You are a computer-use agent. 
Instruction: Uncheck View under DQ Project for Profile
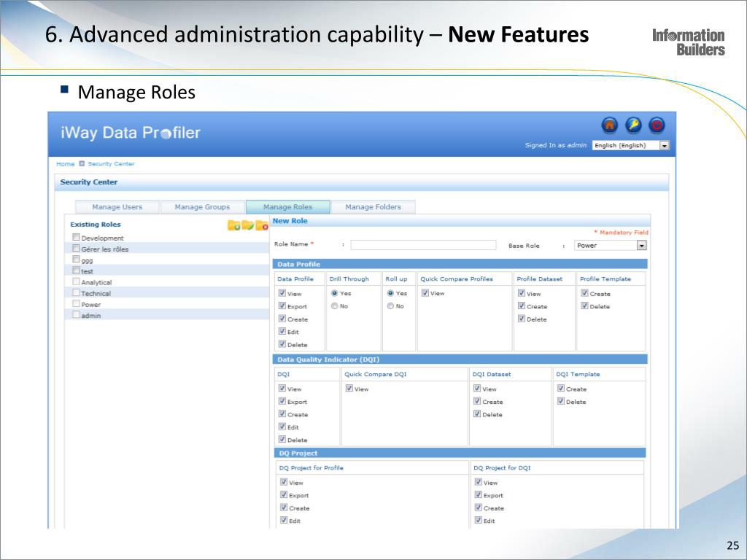pos(284,482)
